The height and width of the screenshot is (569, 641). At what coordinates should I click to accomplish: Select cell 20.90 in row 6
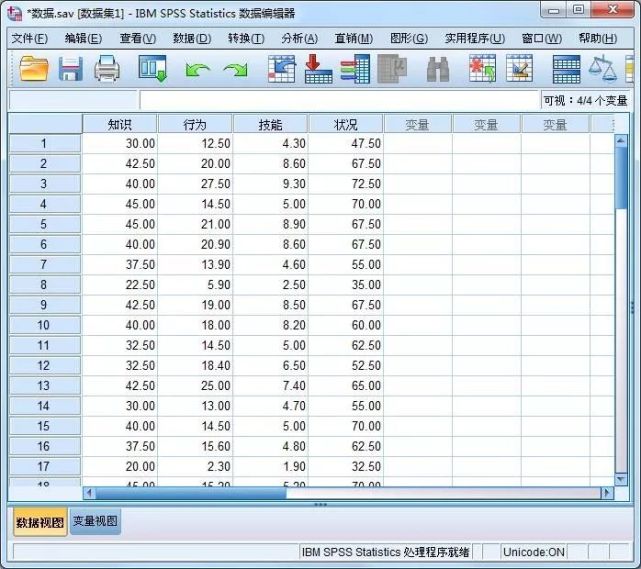click(195, 244)
